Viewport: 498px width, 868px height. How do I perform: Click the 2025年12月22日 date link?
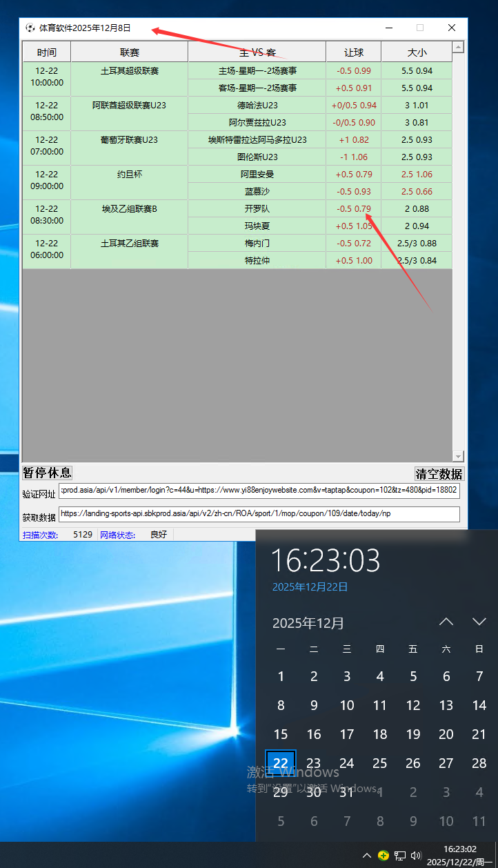coord(310,587)
